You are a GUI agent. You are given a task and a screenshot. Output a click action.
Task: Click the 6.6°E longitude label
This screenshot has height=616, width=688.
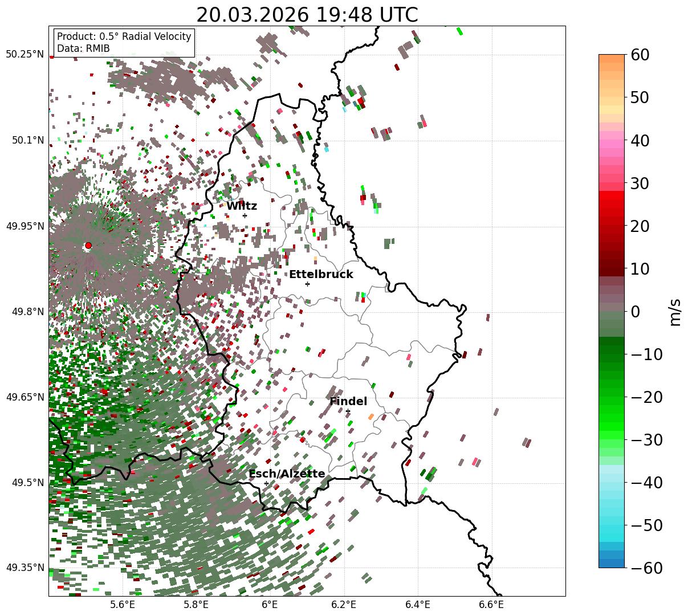pyautogui.click(x=491, y=604)
